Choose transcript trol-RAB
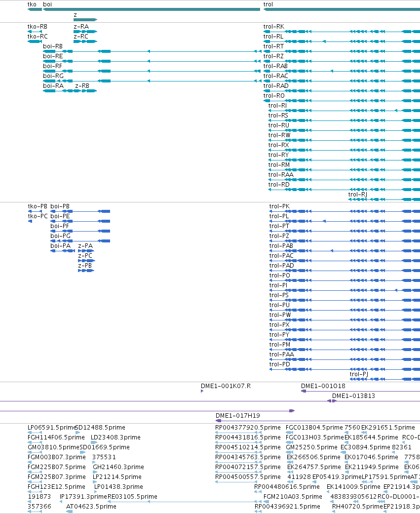Viewport: 420px width, 514px height. click(x=275, y=66)
